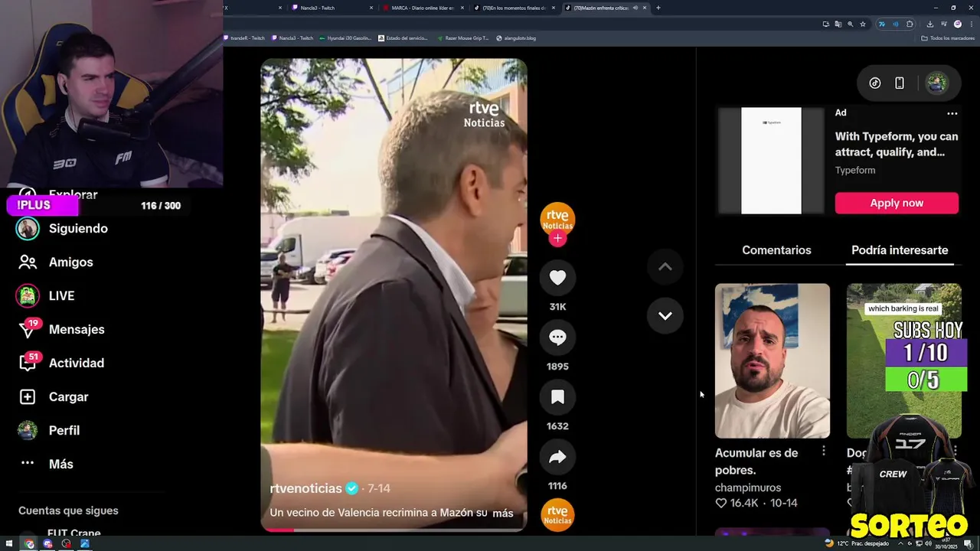Open the weather widget showing 12°C

(856, 543)
